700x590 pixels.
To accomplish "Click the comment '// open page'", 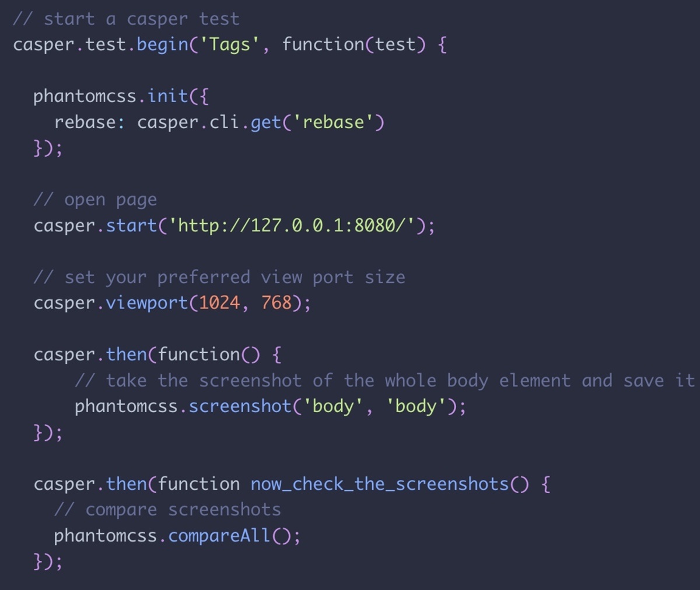I will (95, 200).
